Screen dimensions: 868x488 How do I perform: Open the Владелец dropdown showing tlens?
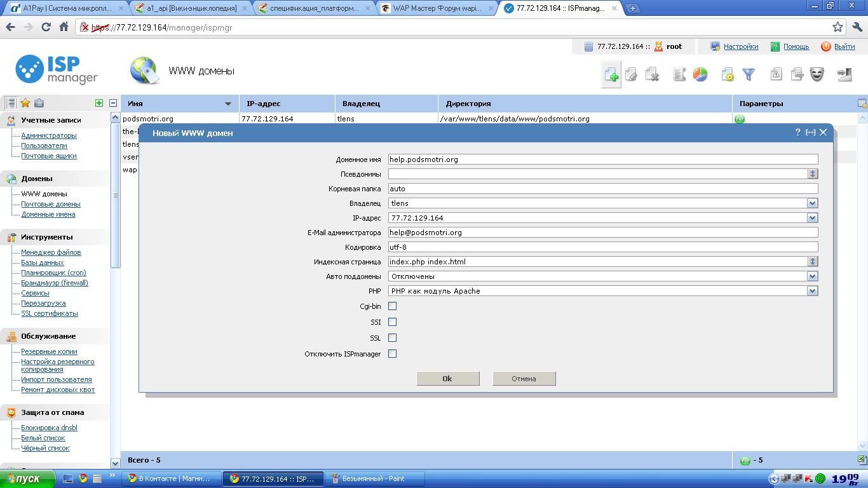811,203
